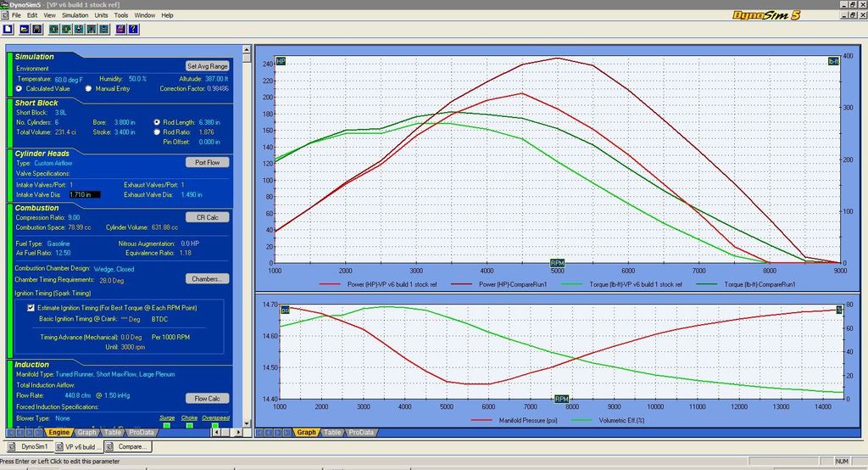Open the Simulation menu
Image resolution: width=868 pixels, height=470 pixels.
(x=75, y=15)
